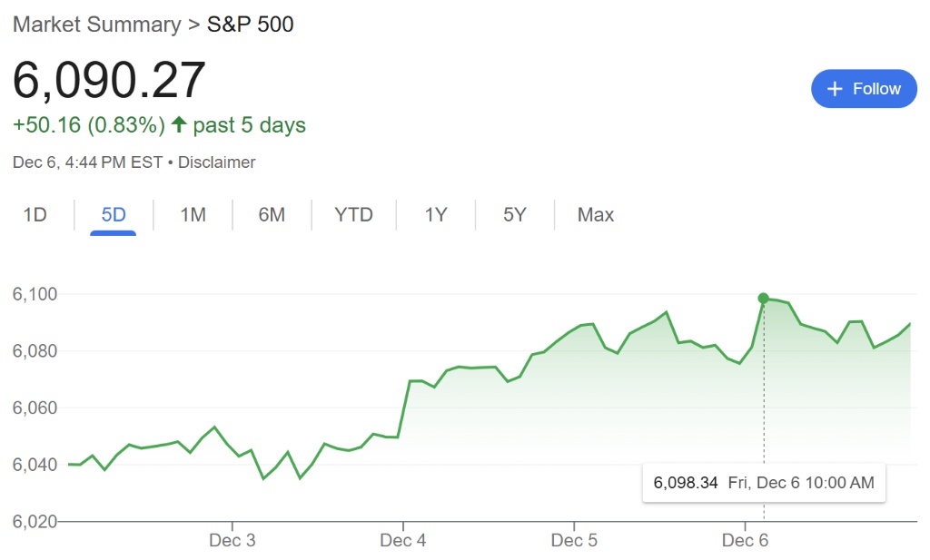
Task: Select the 5D time range tab
Action: coord(114,215)
